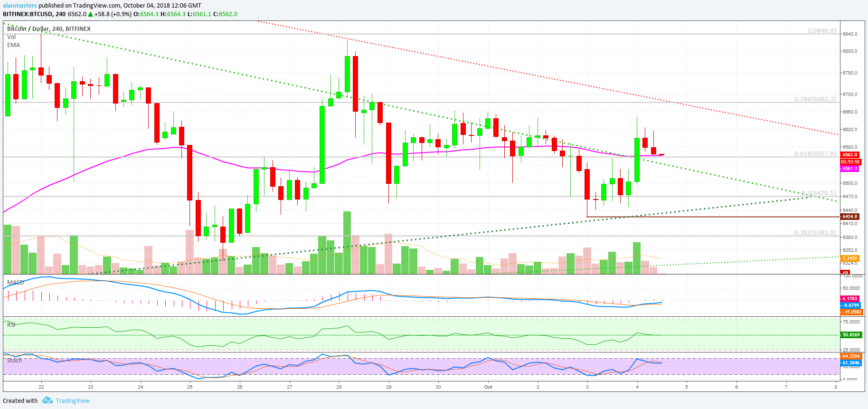Click the 6620.0 price axis label
The image size is (868, 409).
[850, 129]
